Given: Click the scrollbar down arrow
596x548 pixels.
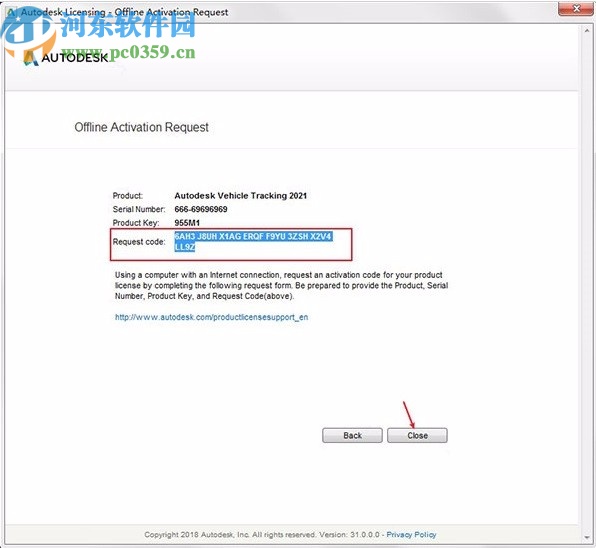Looking at the screenshot, I should coord(588,537).
